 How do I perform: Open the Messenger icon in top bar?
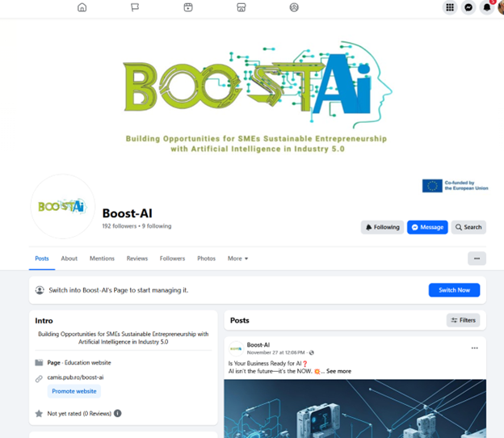[468, 7]
